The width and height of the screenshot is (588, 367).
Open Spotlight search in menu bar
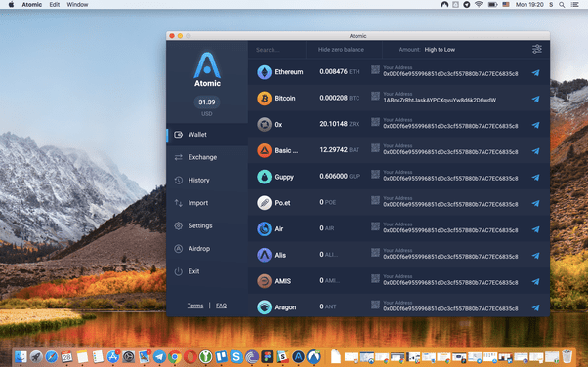click(562, 5)
